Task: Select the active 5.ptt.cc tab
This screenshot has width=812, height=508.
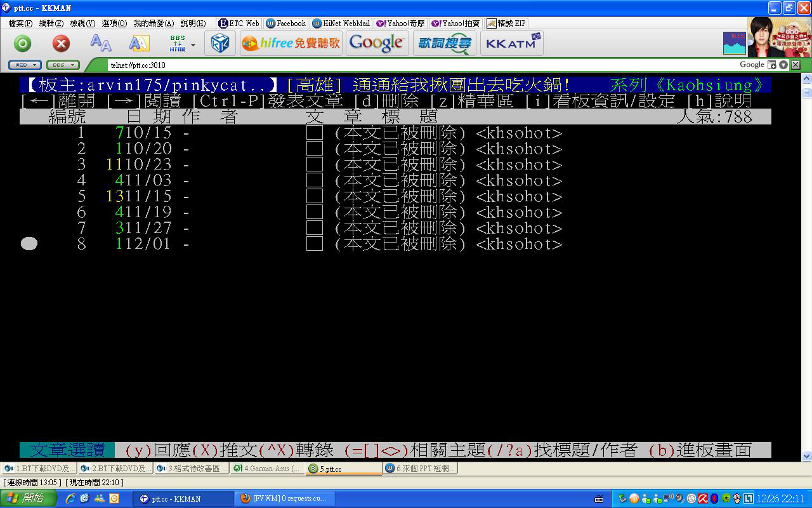Action: click(343, 469)
